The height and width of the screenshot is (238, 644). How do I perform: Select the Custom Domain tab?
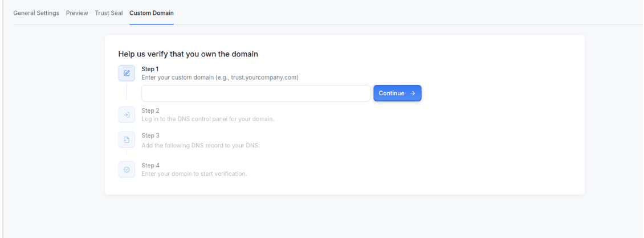pyautogui.click(x=151, y=13)
